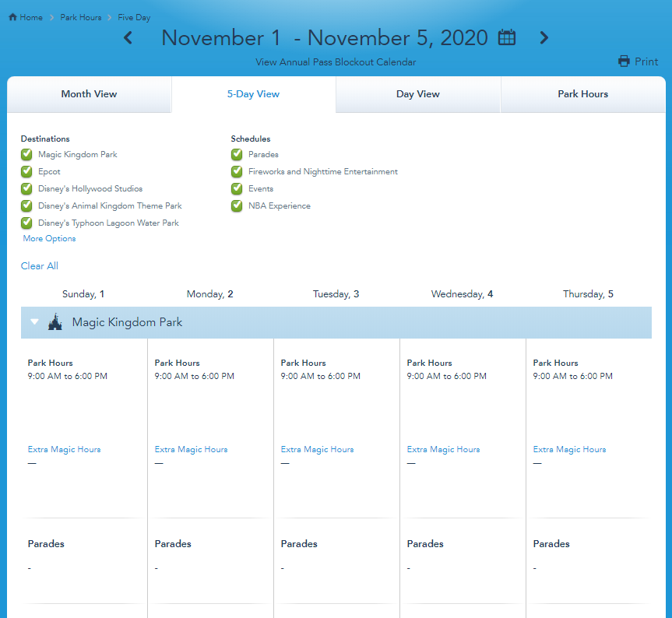Collapse the Magic Kingdom Park section
672x618 pixels.
34,322
